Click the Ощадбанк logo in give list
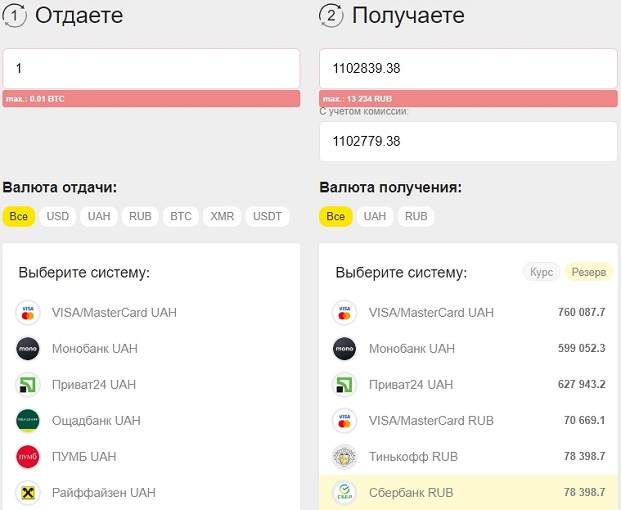 [28, 421]
